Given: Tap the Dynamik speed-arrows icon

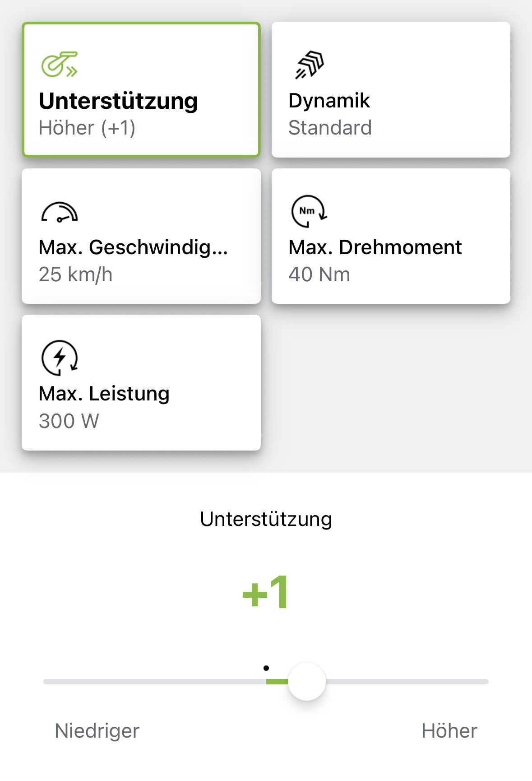Looking at the screenshot, I should (310, 65).
